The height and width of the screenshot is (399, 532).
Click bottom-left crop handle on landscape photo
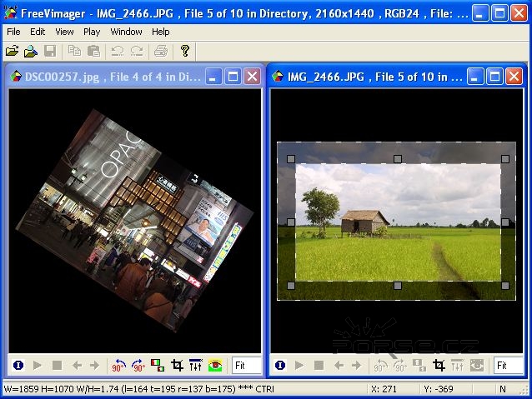coord(291,286)
